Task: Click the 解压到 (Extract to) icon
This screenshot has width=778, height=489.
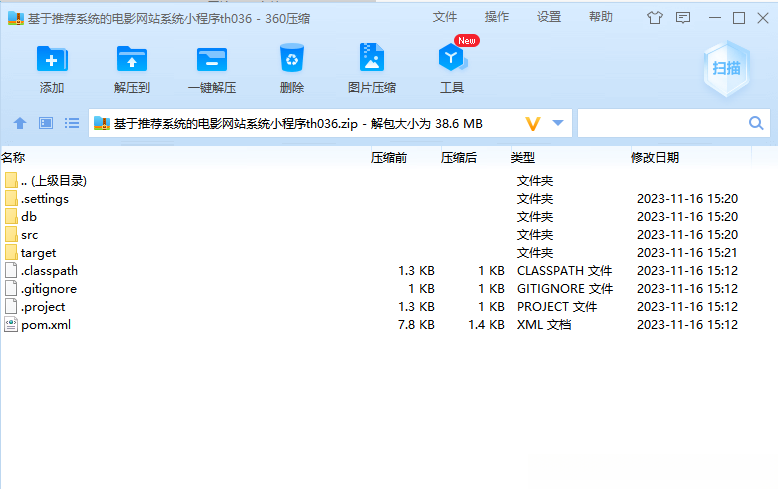Action: pos(131,60)
